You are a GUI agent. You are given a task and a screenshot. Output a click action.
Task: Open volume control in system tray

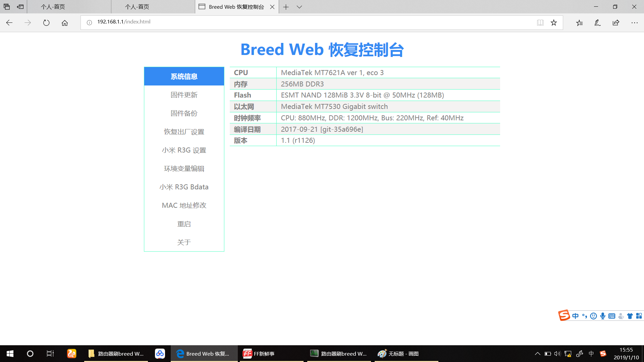pos(557,354)
